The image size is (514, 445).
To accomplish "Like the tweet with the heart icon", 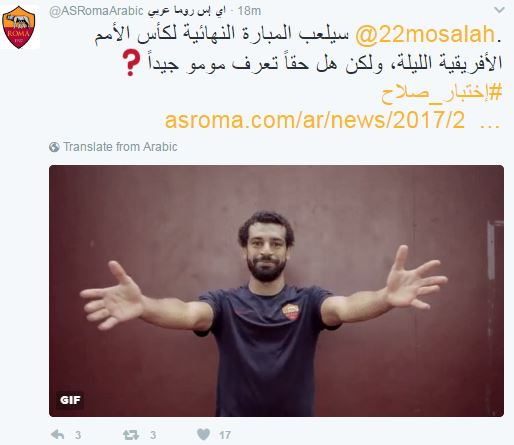I will [203, 434].
